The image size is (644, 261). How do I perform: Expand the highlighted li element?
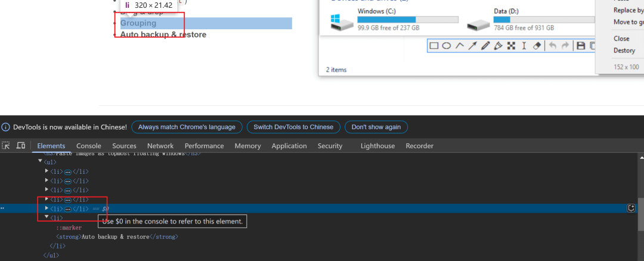click(x=47, y=208)
